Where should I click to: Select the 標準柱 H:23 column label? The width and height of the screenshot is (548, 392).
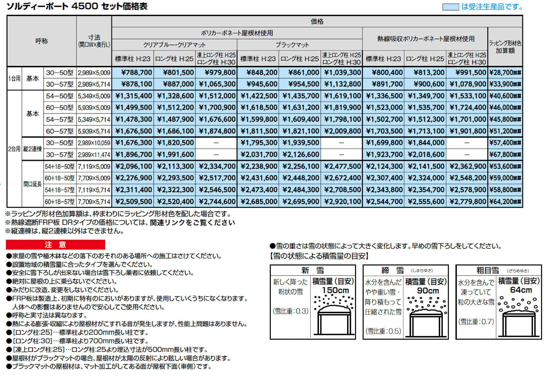(132, 58)
